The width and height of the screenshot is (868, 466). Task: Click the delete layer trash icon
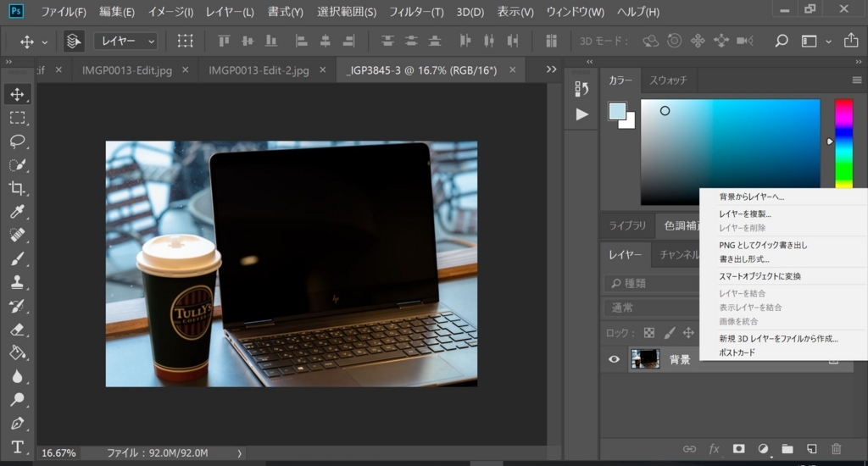click(837, 449)
